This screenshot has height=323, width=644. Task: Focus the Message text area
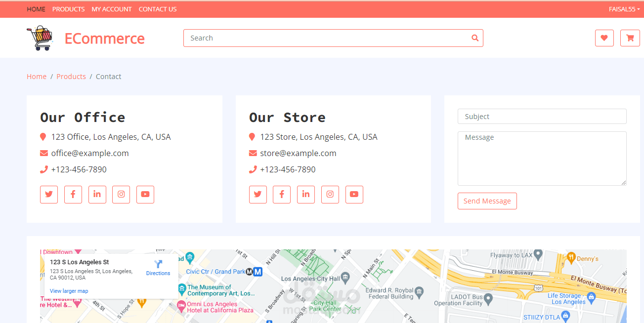point(542,159)
